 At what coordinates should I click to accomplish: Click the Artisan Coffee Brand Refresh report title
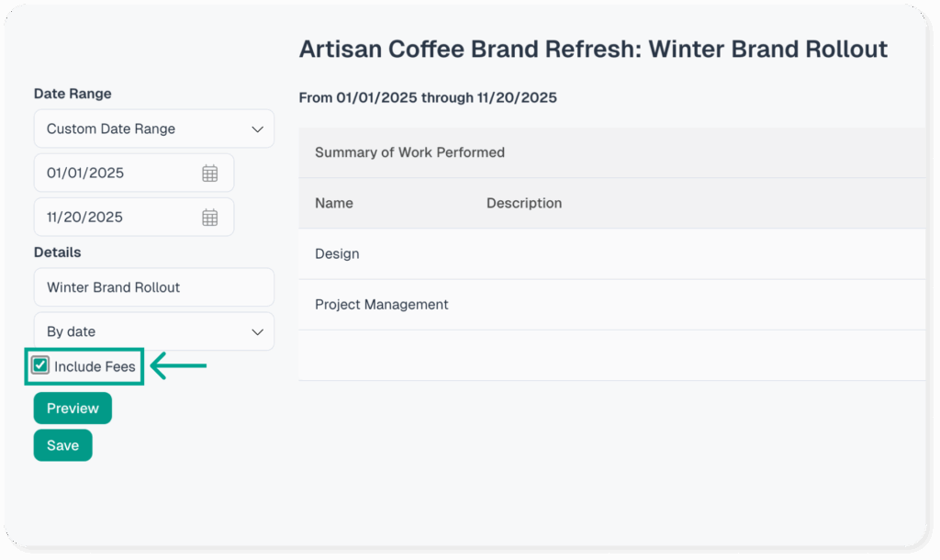[x=593, y=50]
